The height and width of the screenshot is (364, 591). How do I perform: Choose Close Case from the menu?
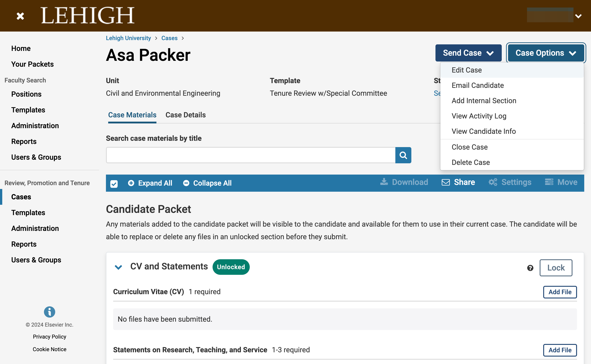[512, 147]
